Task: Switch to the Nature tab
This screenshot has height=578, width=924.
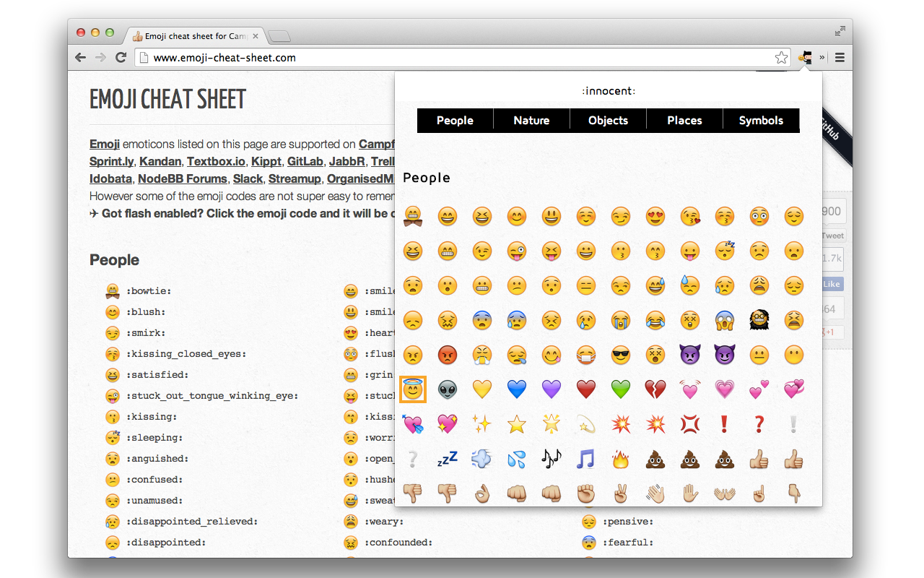Action: pos(531,121)
